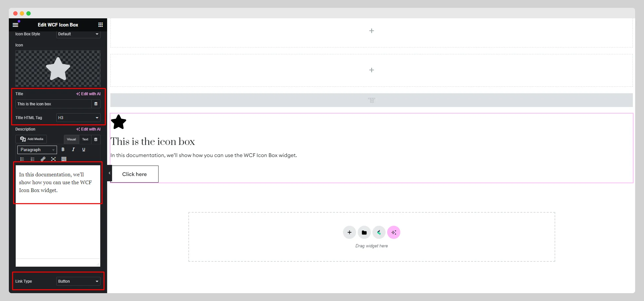Toggle italic formatting
Screen dimensions: 644x301
(73, 150)
